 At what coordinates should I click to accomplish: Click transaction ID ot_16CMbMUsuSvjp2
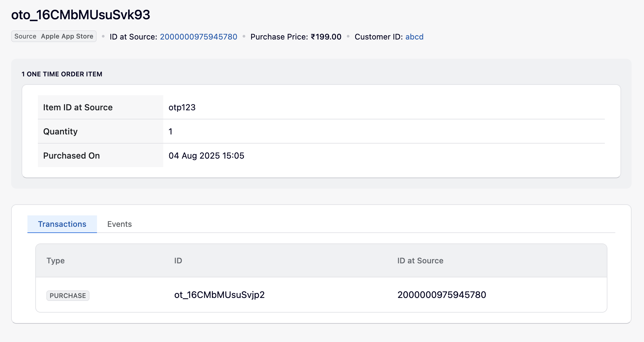(x=219, y=295)
